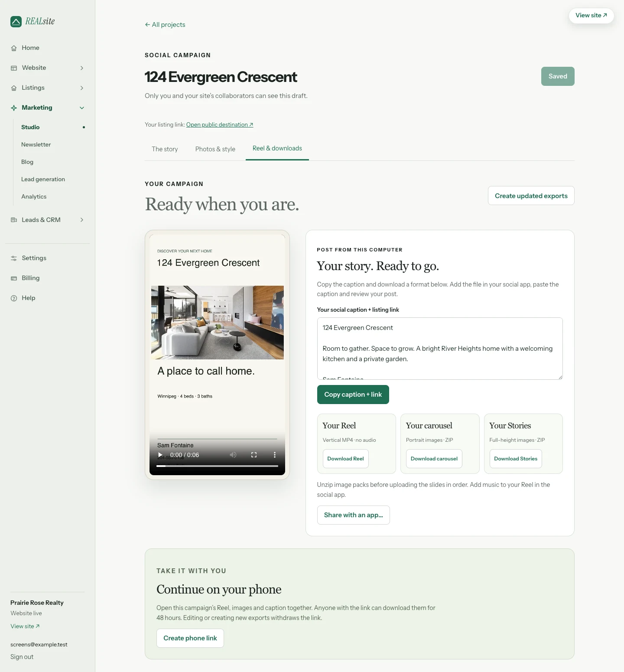Download the Stories ZIP
This screenshot has height=672, width=624.
point(516,459)
